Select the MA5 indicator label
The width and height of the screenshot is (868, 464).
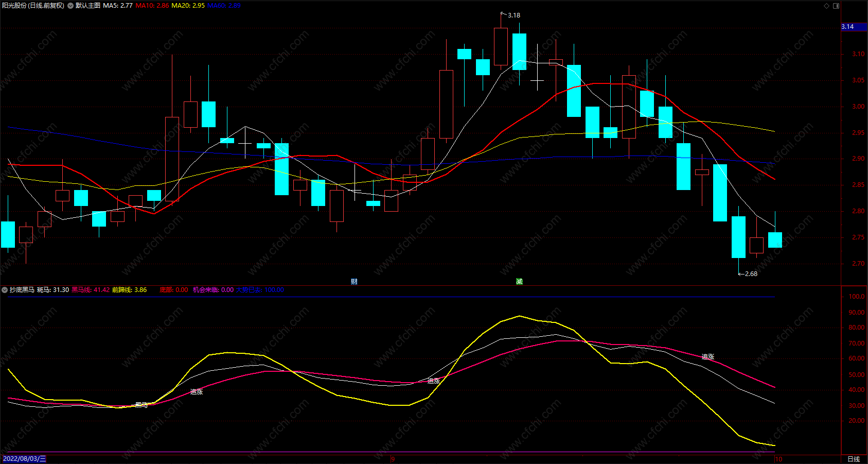[x=118, y=6]
